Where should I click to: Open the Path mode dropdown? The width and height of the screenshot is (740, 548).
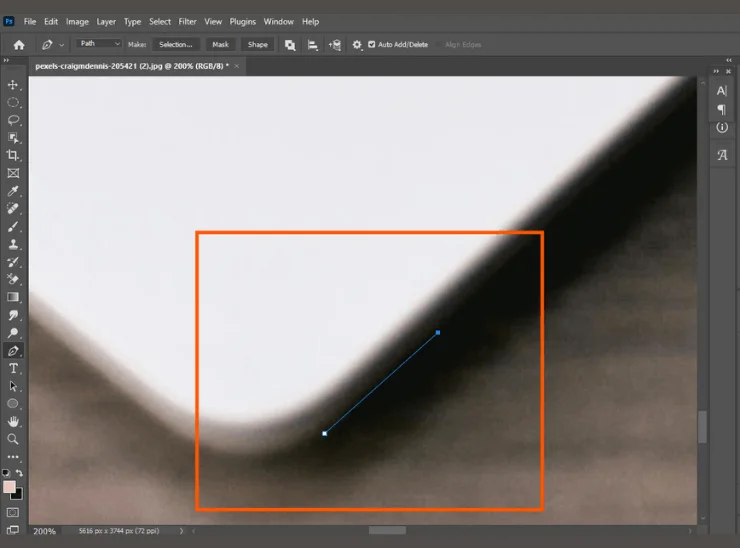[99, 43]
